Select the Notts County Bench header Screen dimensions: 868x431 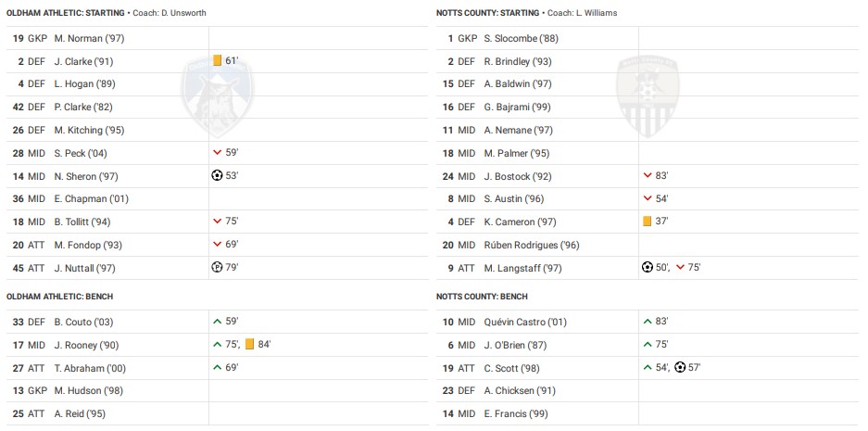[x=482, y=297]
